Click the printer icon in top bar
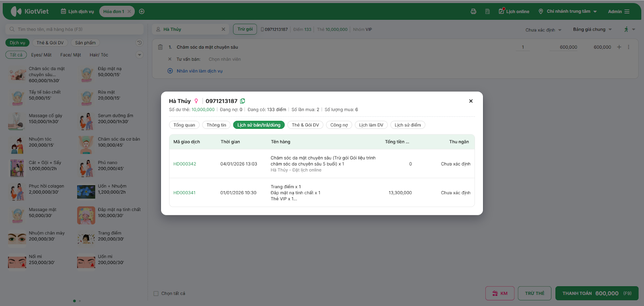This screenshot has width=644, height=306. [x=473, y=12]
